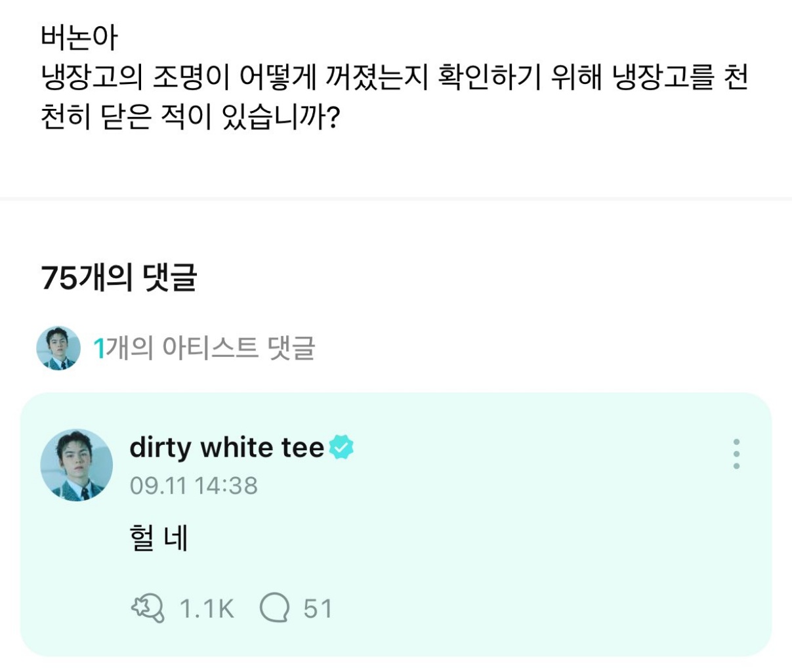Screen dimensions: 792x672
Task: Tap the comment text 헐 네
Action: pos(159,539)
